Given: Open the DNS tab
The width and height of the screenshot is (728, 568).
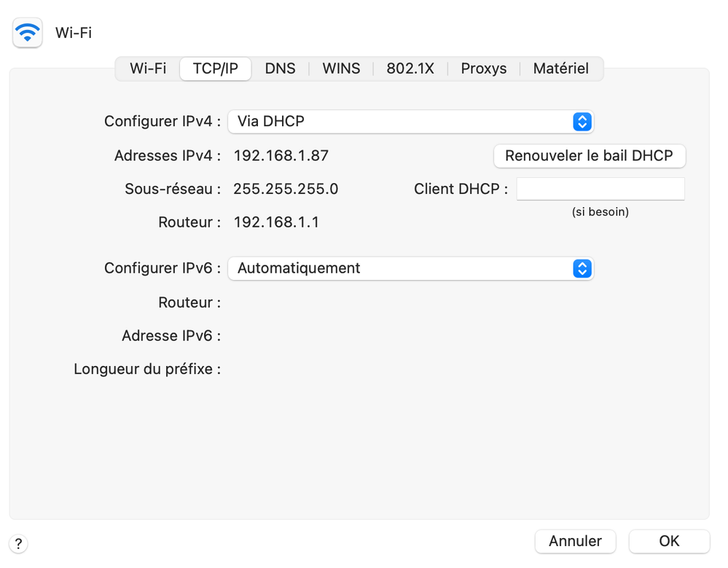Looking at the screenshot, I should pos(280,69).
